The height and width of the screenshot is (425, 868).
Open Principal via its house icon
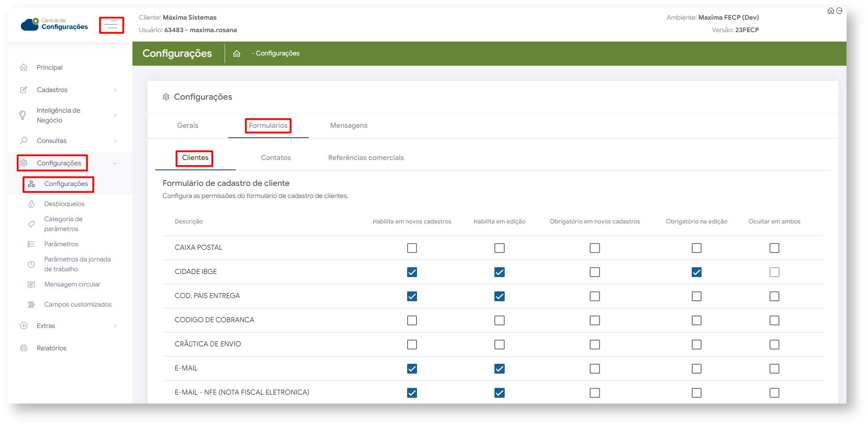click(x=24, y=67)
